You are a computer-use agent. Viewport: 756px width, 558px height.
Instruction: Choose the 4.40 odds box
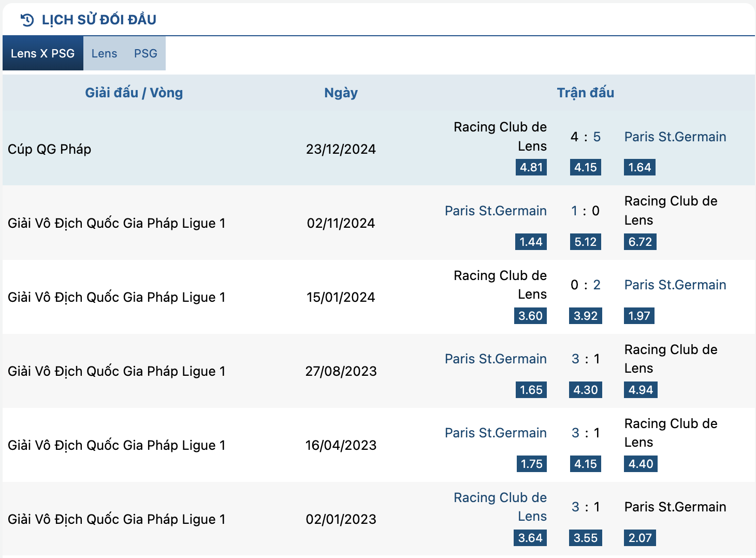641,464
